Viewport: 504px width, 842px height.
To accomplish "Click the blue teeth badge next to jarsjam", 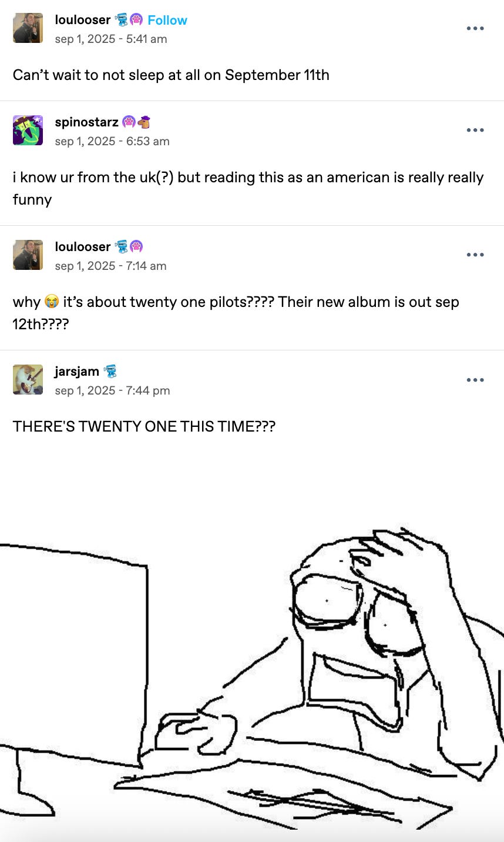I will tap(110, 371).
